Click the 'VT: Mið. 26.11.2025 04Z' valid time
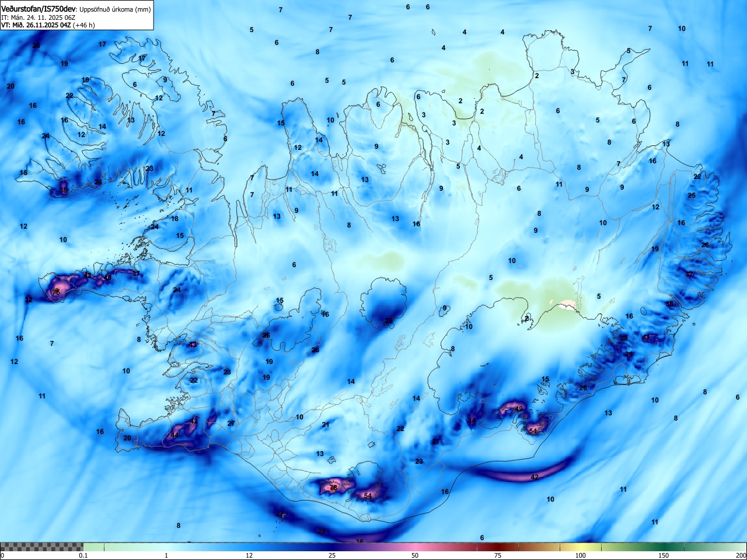747x560 pixels. [x=36, y=25]
